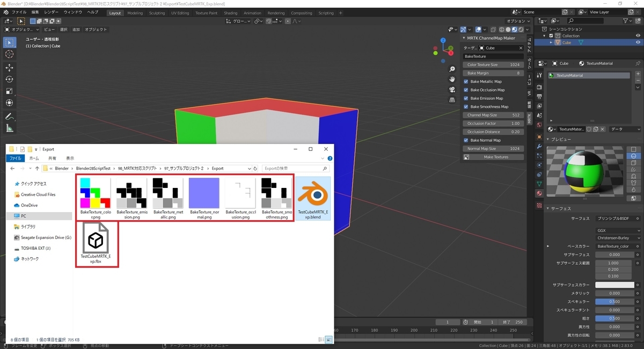Expand the Cube item in outliner

pyautogui.click(x=551, y=42)
